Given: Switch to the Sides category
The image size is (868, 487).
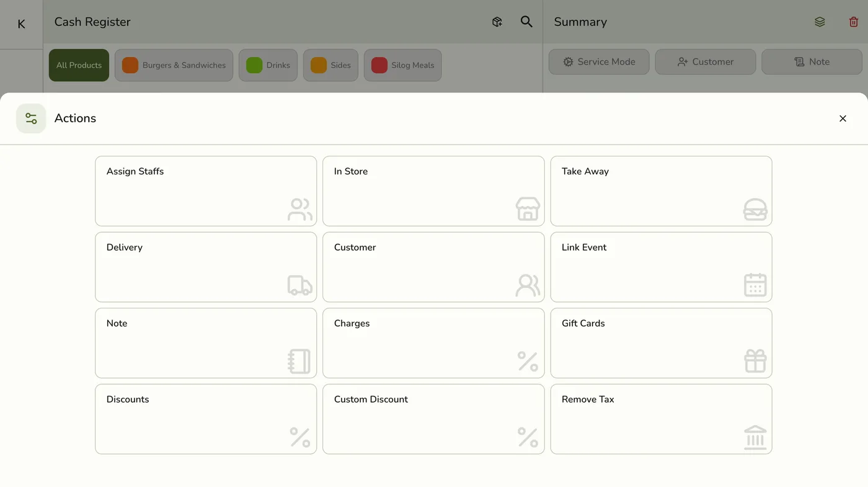Looking at the screenshot, I should (x=330, y=65).
